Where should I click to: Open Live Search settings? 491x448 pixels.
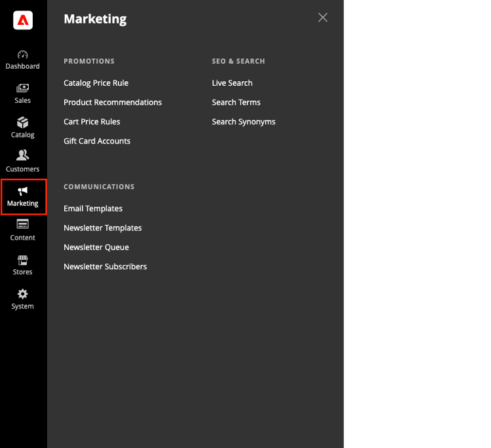pos(232,83)
